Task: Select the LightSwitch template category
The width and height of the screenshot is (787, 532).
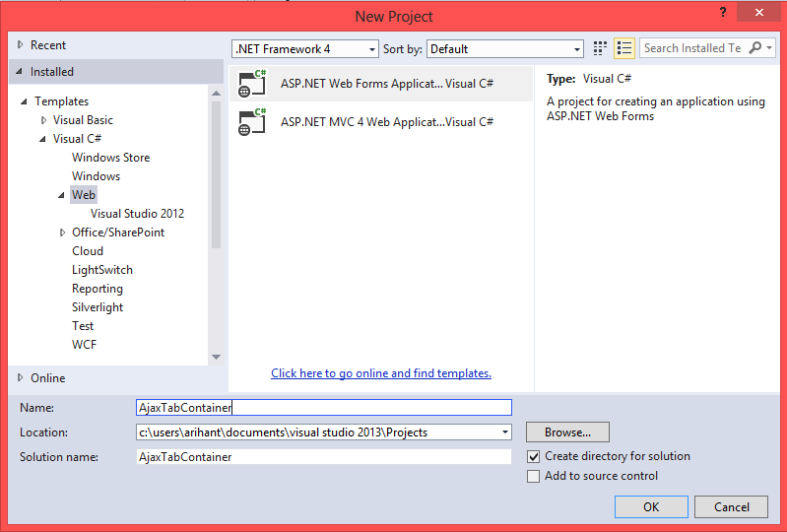Action: 102,270
